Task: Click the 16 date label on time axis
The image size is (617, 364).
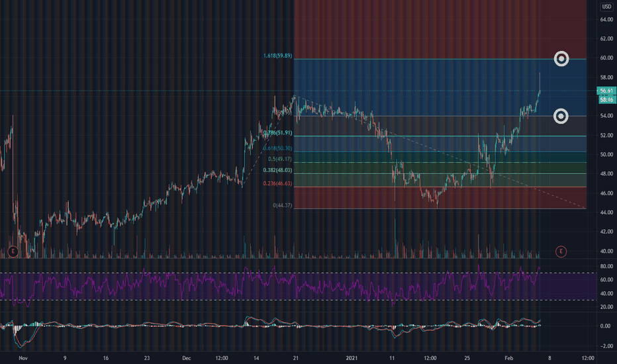Action: tap(105, 358)
